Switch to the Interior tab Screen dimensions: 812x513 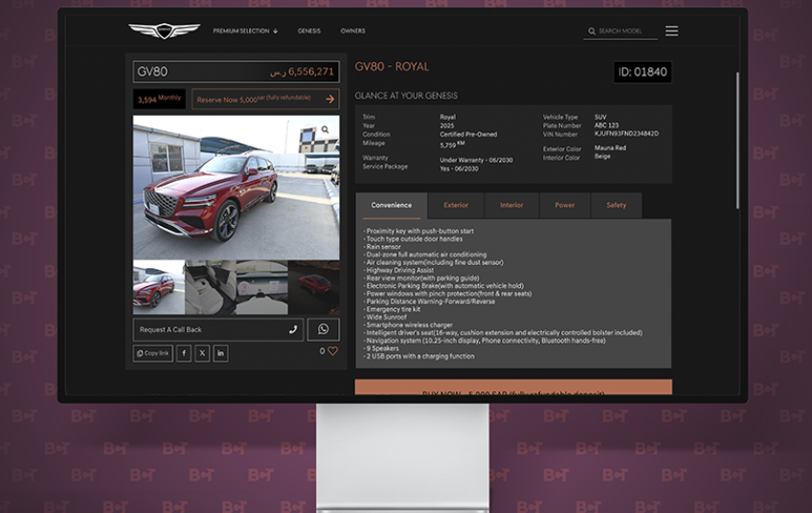pos(511,206)
